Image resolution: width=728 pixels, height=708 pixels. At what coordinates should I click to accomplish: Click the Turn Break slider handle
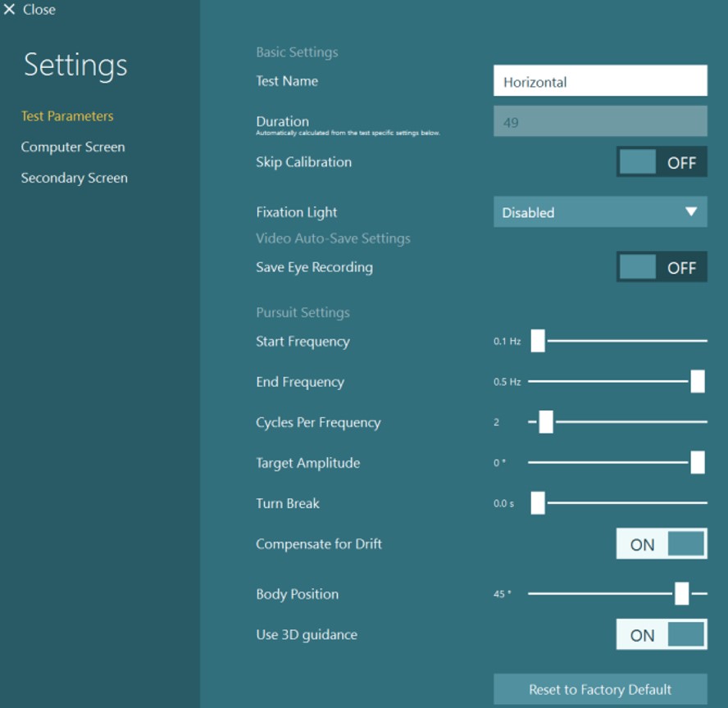coord(538,503)
